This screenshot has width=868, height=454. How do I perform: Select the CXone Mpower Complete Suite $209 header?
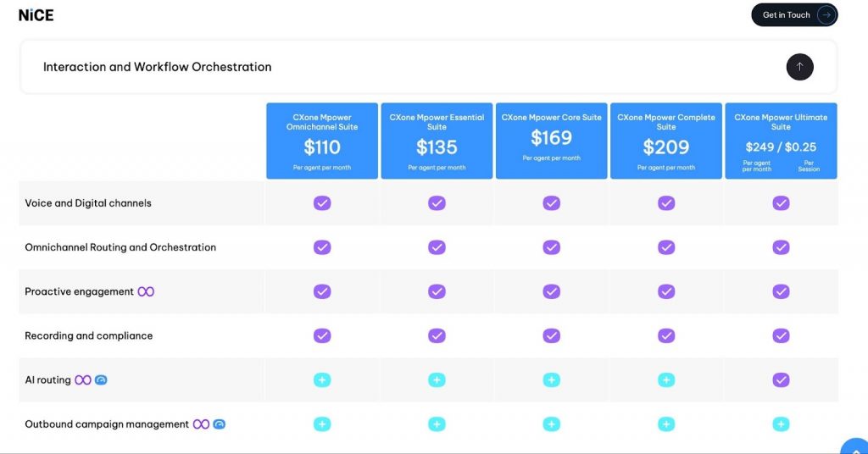(x=666, y=141)
